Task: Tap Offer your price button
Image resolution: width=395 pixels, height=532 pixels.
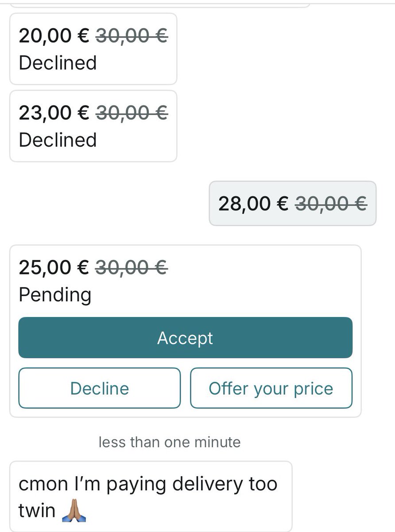Action: 271,388
